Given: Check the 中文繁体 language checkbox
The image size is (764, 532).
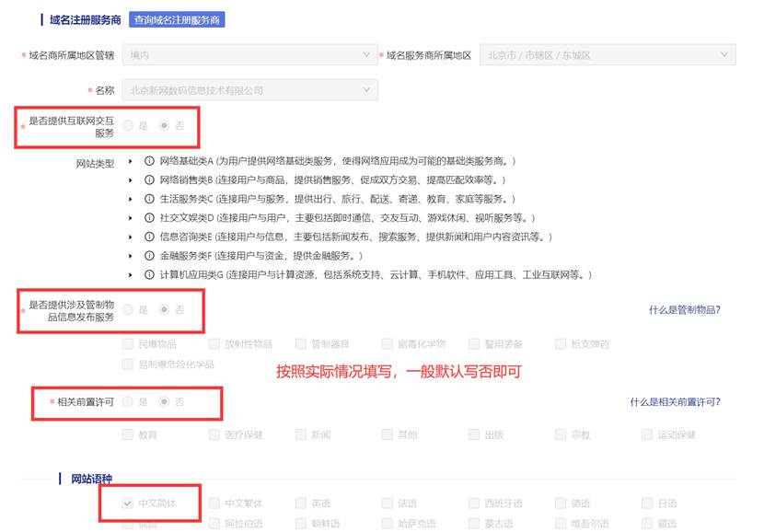Looking at the screenshot, I should click(214, 503).
